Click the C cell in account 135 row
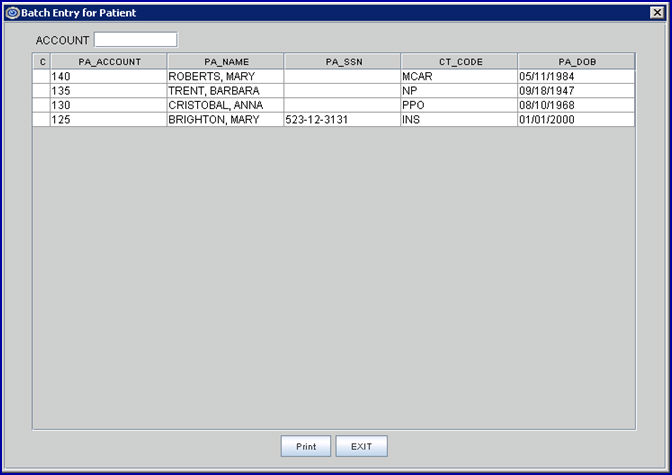This screenshot has width=672, height=475. pyautogui.click(x=42, y=91)
